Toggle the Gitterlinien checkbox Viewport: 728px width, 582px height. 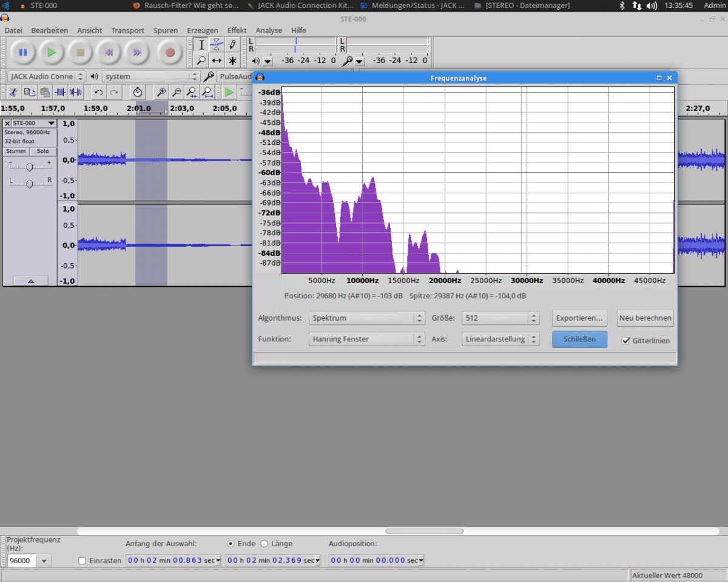(x=626, y=341)
